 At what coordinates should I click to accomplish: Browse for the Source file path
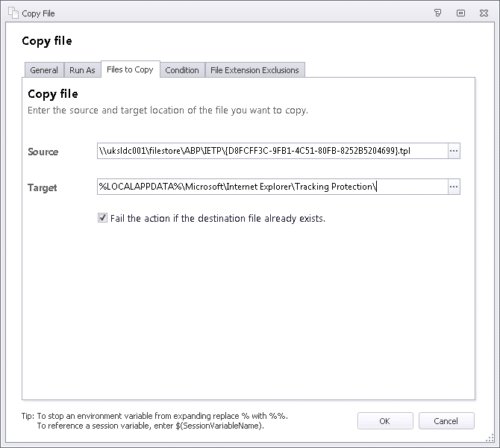point(454,151)
